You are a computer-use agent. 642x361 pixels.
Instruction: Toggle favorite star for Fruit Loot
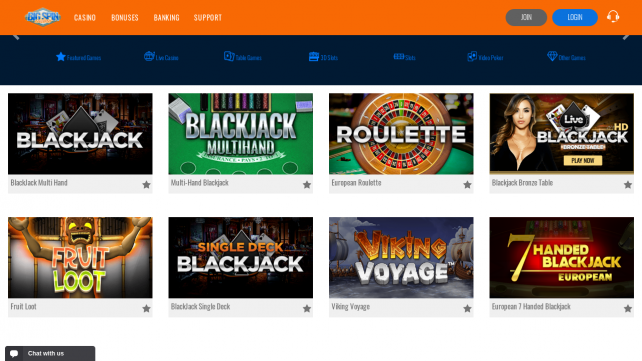pyautogui.click(x=146, y=309)
